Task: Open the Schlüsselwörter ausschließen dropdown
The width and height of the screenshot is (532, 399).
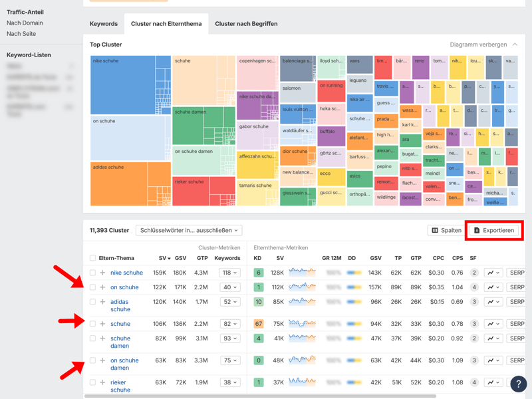Action: (189, 230)
